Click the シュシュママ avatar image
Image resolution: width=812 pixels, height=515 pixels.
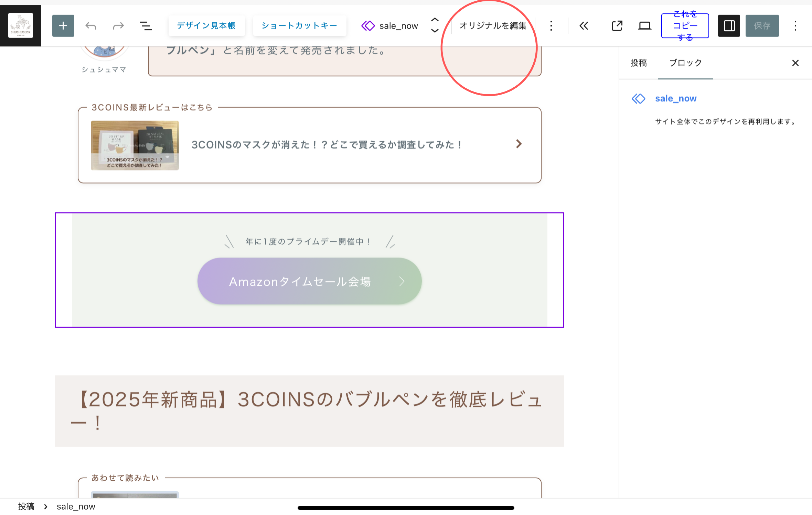105,53
